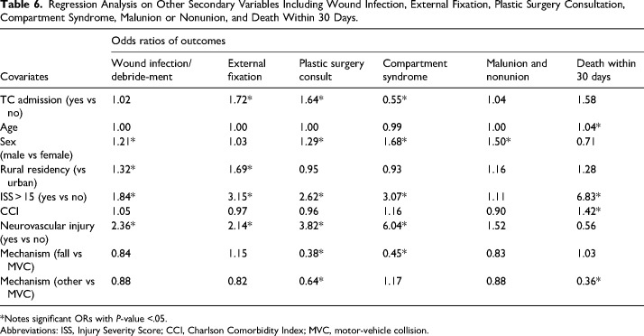Click the 0.36* value in last row

[589, 281]
